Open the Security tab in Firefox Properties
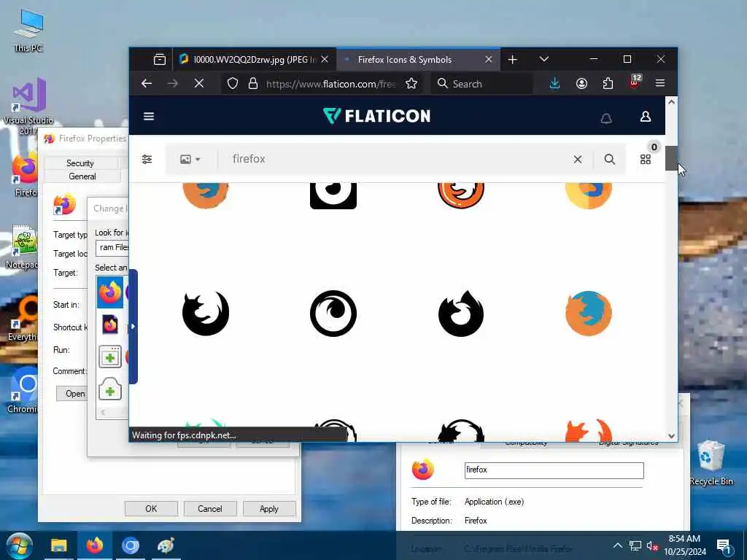Screen dimensions: 747x560 (x=80, y=163)
